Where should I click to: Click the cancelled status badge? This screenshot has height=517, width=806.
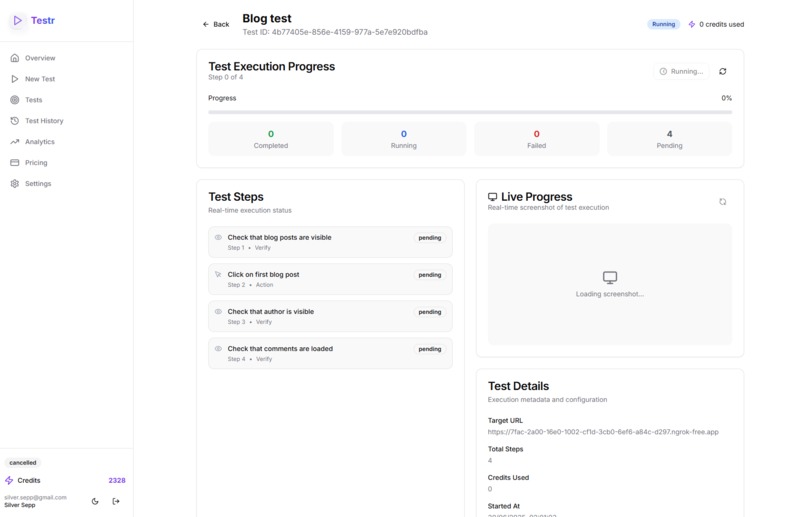point(23,463)
